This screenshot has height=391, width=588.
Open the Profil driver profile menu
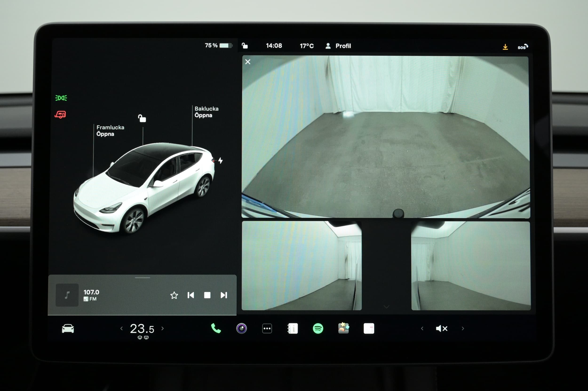(x=338, y=46)
